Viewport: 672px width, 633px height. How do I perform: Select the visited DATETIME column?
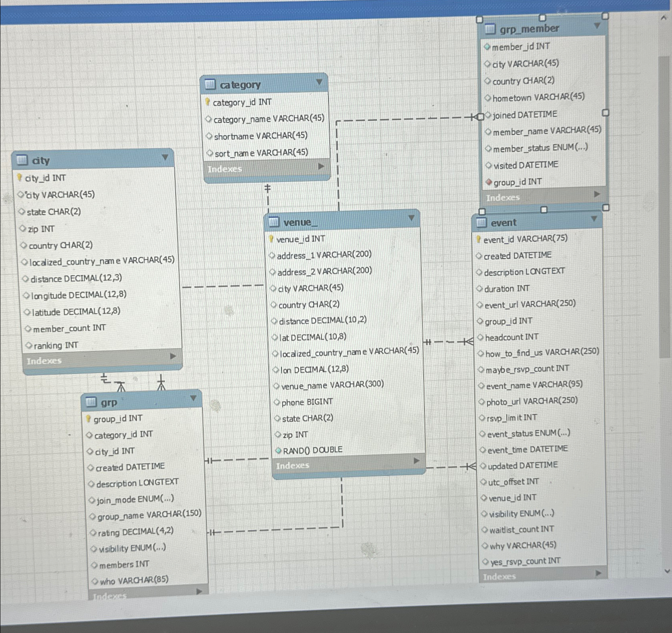pyautogui.click(x=526, y=165)
